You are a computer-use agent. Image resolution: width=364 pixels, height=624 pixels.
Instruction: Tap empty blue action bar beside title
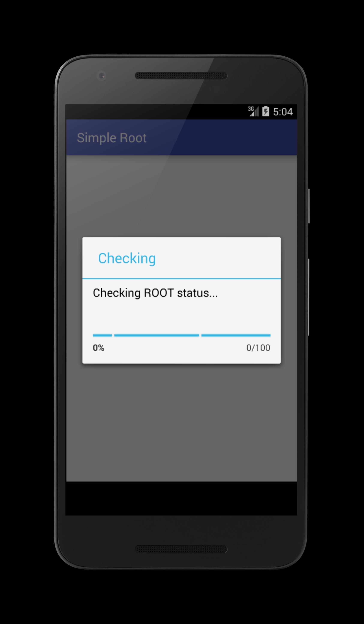click(222, 137)
